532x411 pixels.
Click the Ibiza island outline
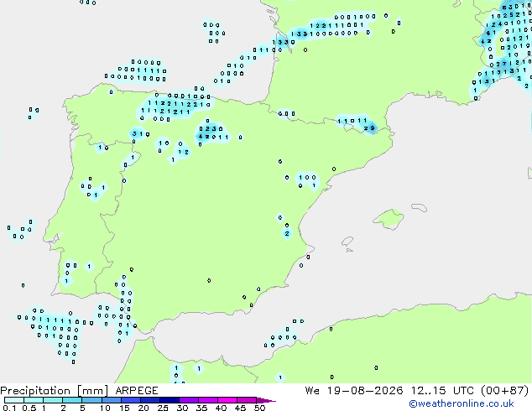(x=347, y=242)
